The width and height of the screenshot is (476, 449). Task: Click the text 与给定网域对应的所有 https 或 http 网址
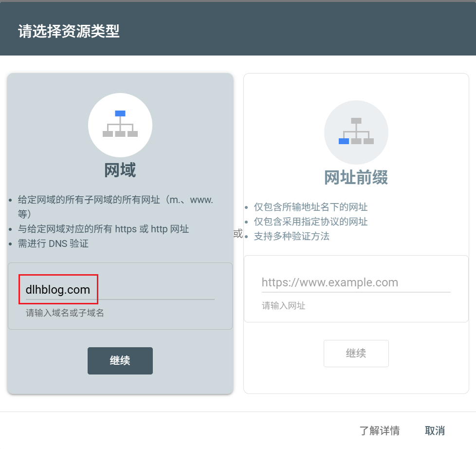[x=103, y=229]
